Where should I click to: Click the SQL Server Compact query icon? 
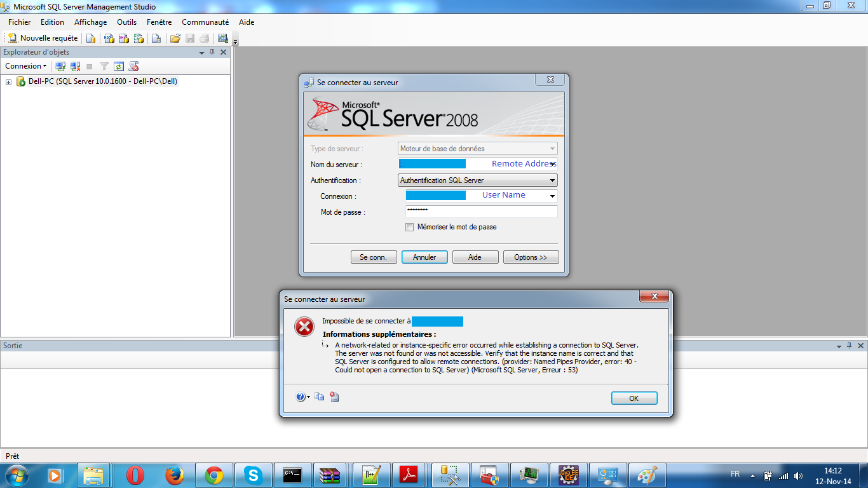coord(156,38)
